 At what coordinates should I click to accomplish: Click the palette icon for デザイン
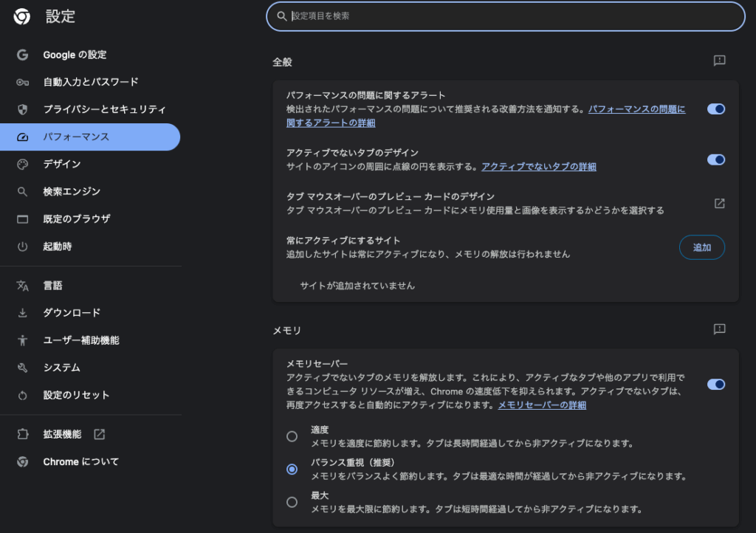(x=22, y=164)
